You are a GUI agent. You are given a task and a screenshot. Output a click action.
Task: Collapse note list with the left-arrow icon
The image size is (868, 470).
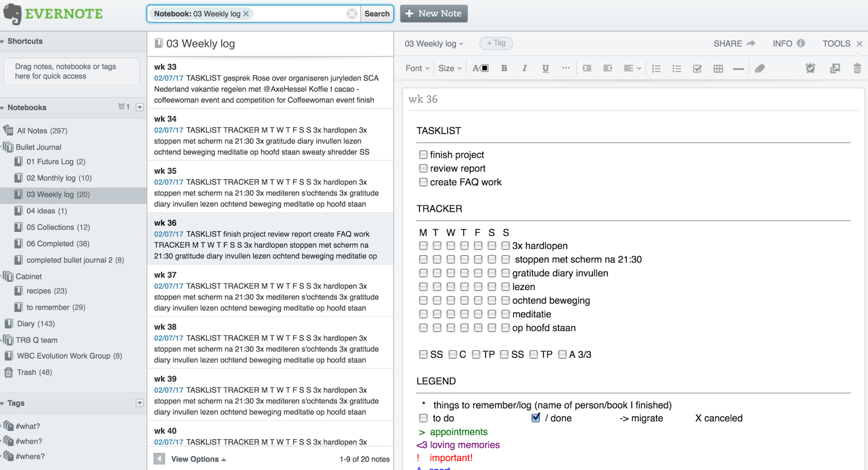click(159, 459)
